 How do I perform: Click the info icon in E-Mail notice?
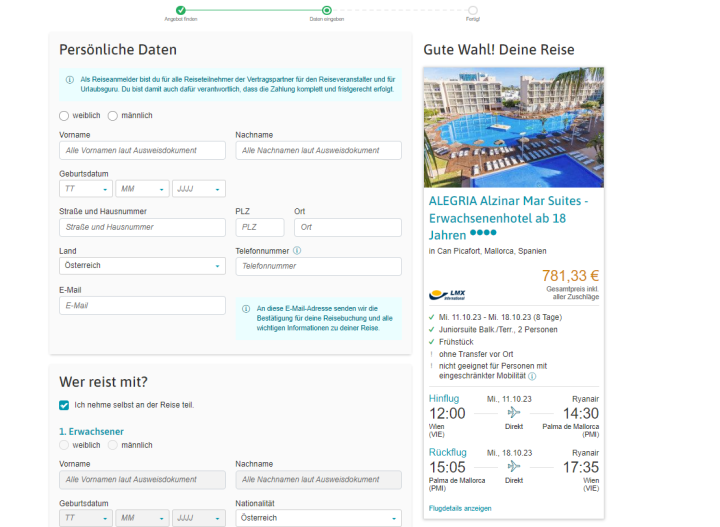(246, 309)
